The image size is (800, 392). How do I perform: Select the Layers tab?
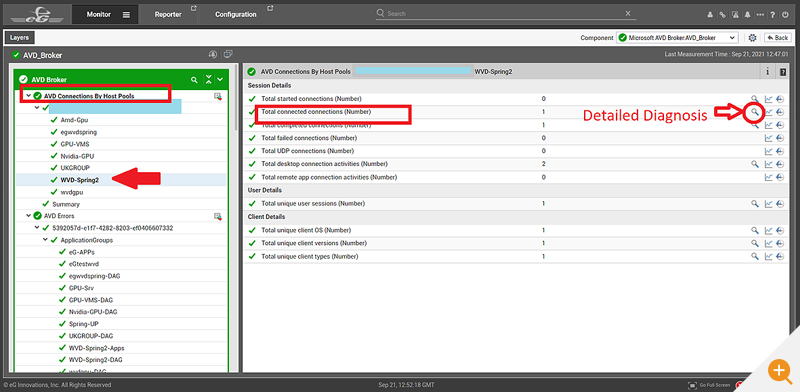point(19,37)
